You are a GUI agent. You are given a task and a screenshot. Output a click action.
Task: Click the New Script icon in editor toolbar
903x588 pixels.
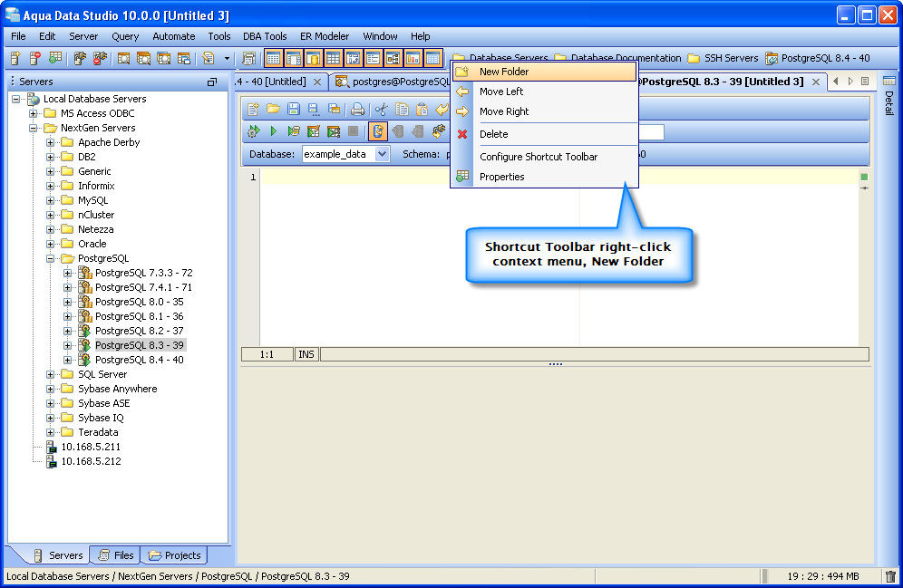click(253, 109)
